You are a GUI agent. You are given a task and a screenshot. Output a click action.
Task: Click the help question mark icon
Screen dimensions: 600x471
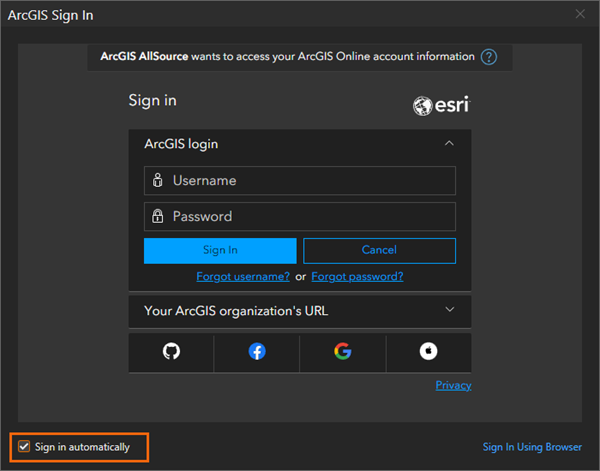[489, 57]
